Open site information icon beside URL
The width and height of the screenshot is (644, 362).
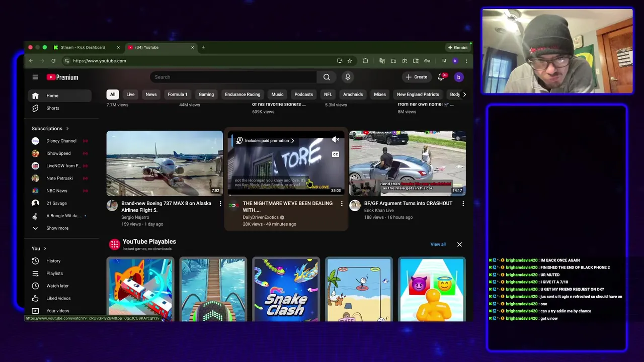coord(66,61)
